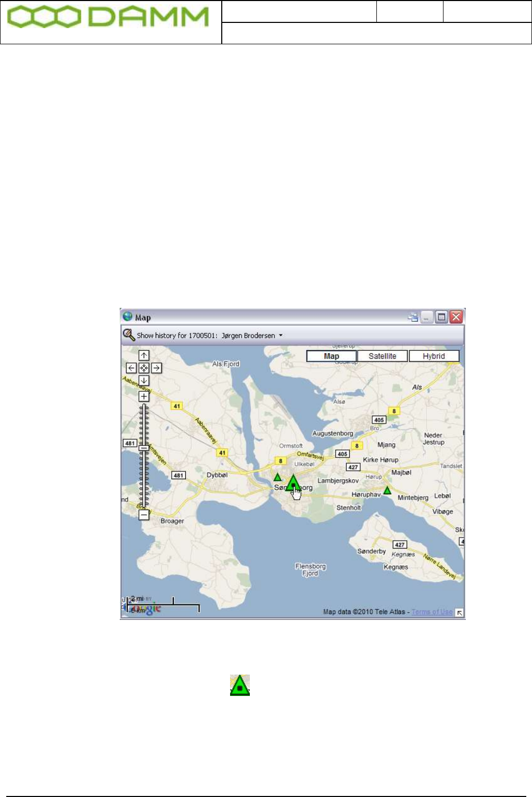Click the overview map expand arrow in corner
532x797 pixels.
[459, 613]
